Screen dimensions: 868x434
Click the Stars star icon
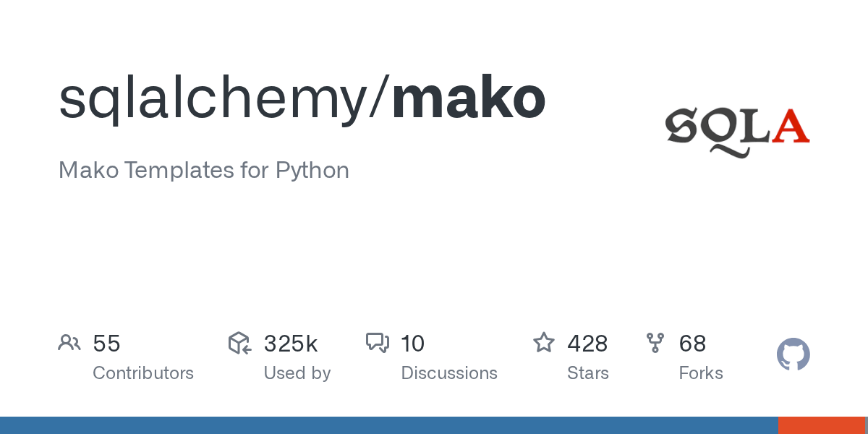point(543,343)
